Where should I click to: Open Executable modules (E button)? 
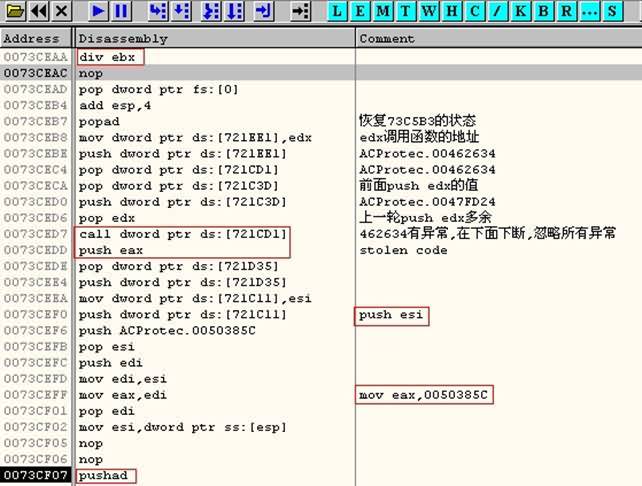360,11
